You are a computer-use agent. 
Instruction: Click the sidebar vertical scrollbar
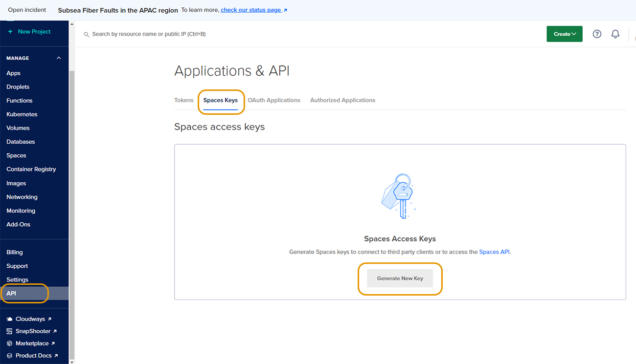(x=72, y=195)
